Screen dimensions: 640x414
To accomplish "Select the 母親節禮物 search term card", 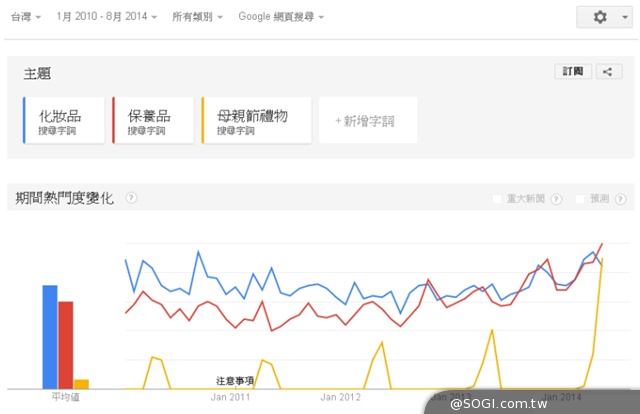I will pos(257,121).
